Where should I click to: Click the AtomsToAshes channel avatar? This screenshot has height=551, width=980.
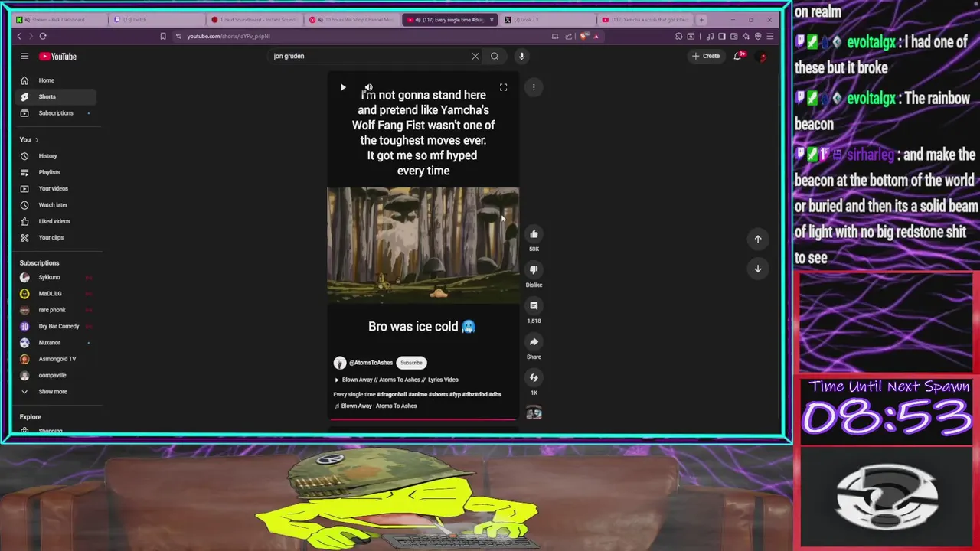(x=339, y=363)
